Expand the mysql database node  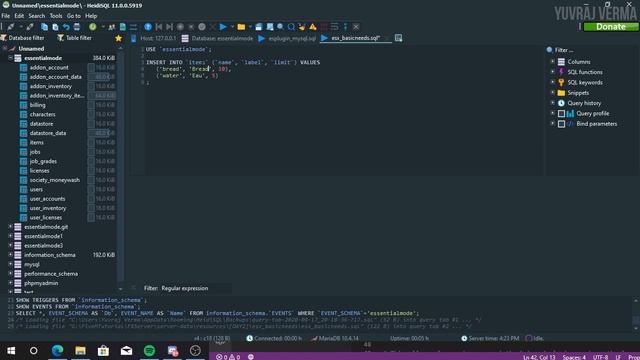pyautogui.click(x=10, y=264)
